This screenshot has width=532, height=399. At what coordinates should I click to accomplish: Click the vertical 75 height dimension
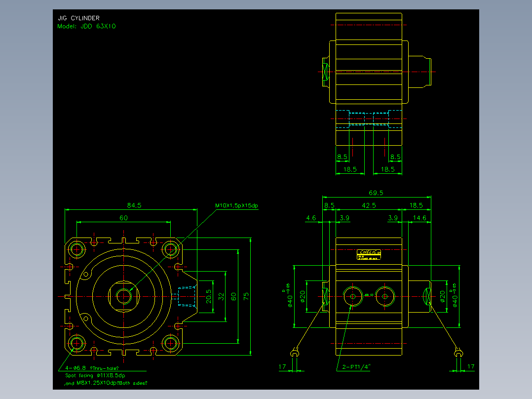click(x=246, y=296)
